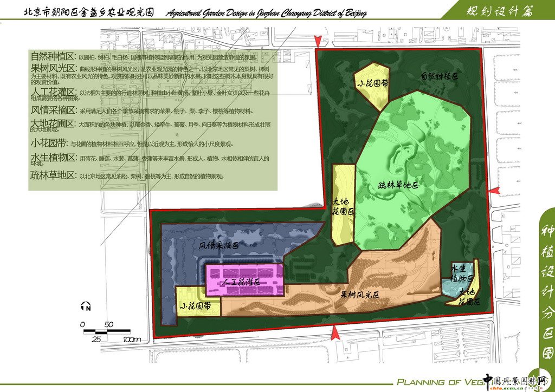
Task: Click the north compass arrow icon
Action: (85, 307)
